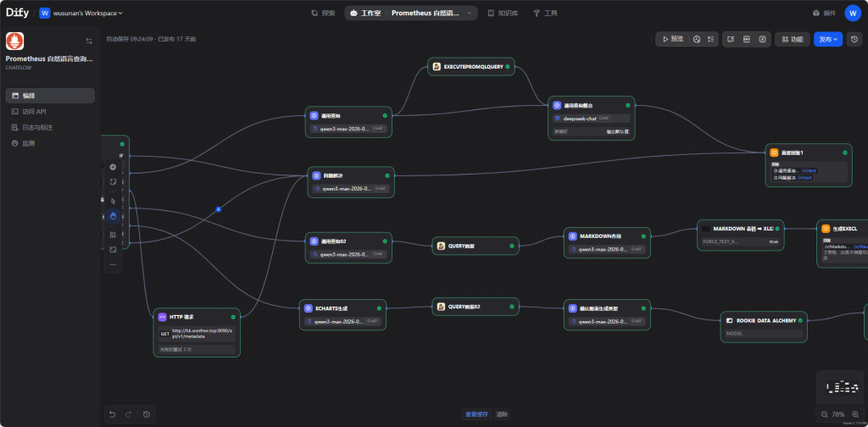Screen dimensions: 868x427
Task: Open the 发布 publish dropdown
Action: point(827,39)
